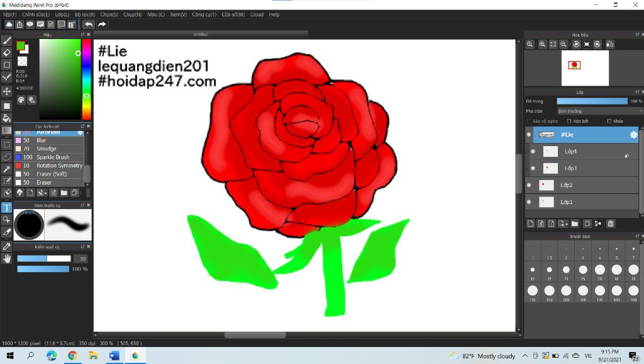This screenshot has width=644, height=364.
Task: Click the cloud save icon
Action: [9, 25]
